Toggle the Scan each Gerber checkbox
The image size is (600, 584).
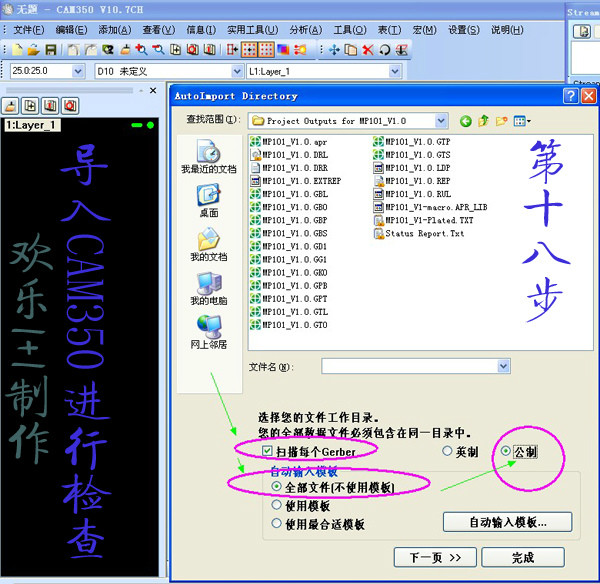[267, 451]
